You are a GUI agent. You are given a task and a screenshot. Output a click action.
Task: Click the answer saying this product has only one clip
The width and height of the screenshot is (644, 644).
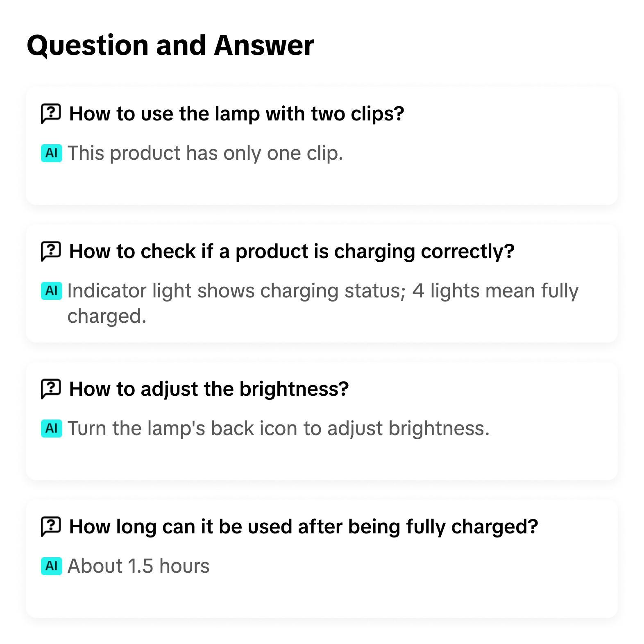coord(205,153)
